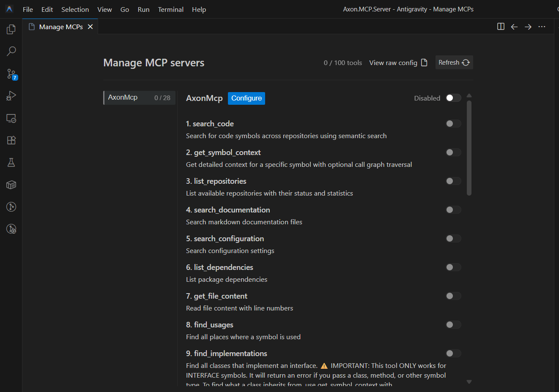Viewport: 559px width, 392px height.
Task: Toggle the AxonMcp server Disabled switch
Action: 453,98
